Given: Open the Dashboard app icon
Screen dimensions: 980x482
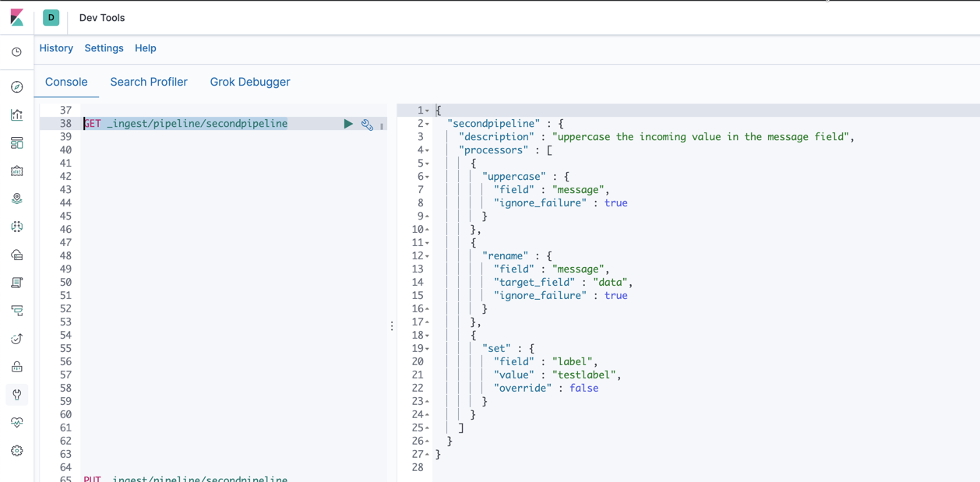Looking at the screenshot, I should tap(16, 142).
